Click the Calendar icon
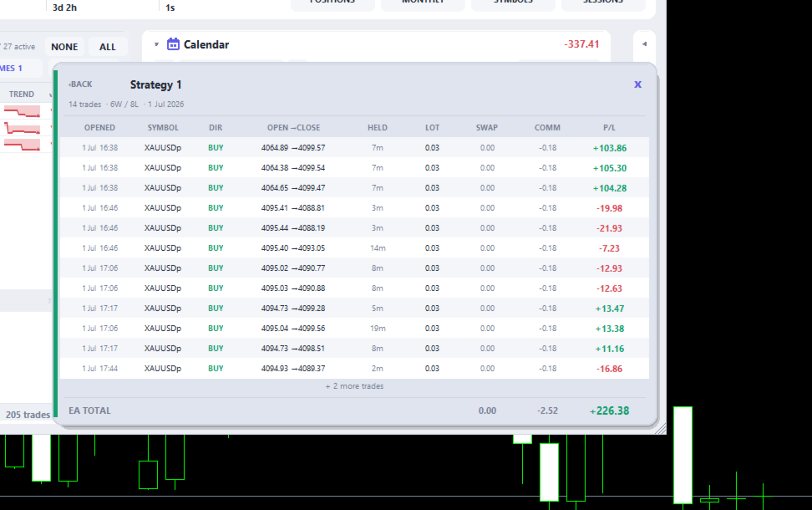This screenshot has width=812, height=510. point(173,44)
